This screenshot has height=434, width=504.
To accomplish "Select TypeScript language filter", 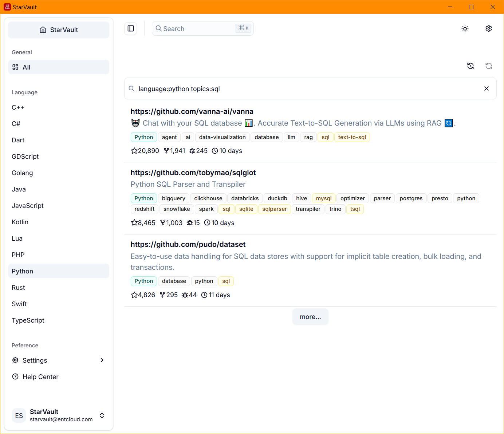I will pyautogui.click(x=59, y=320).
